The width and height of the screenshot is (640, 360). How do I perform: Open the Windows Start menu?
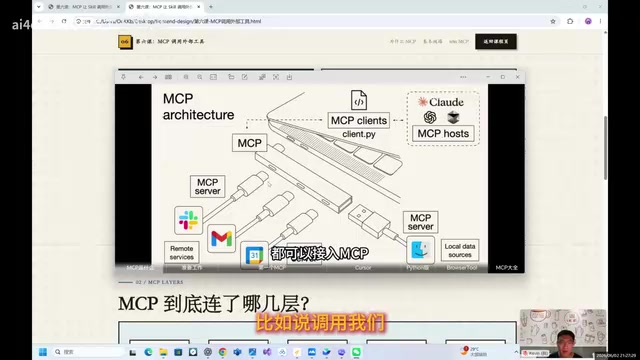point(42,352)
